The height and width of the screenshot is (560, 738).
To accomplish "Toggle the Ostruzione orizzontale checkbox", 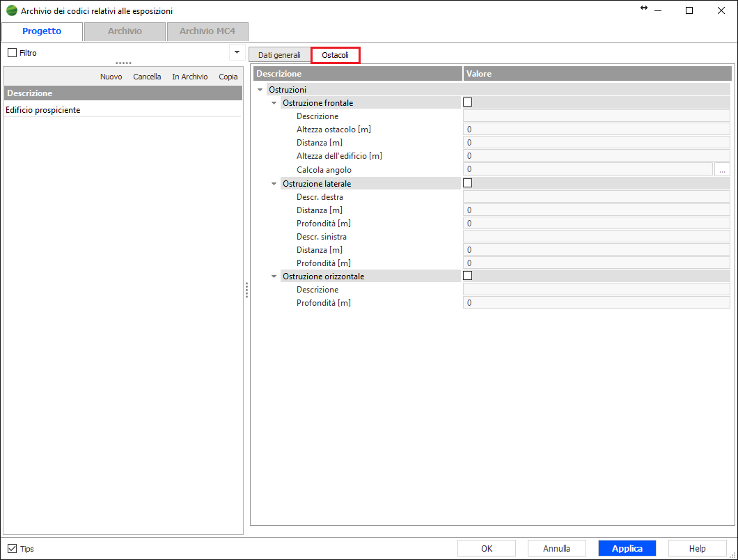I will pos(468,276).
